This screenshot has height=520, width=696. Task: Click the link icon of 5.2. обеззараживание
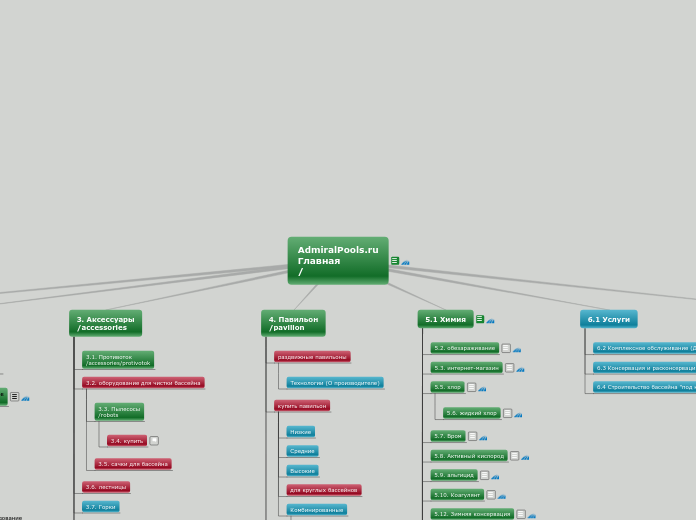517,350
